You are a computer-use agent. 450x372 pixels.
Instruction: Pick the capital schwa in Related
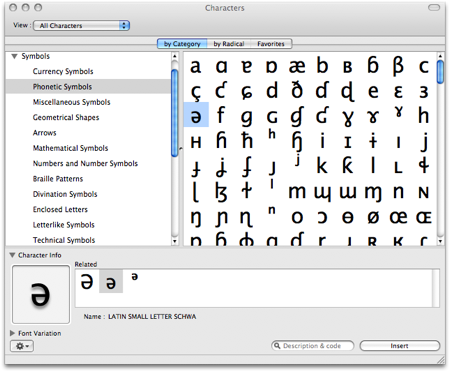coord(87,281)
